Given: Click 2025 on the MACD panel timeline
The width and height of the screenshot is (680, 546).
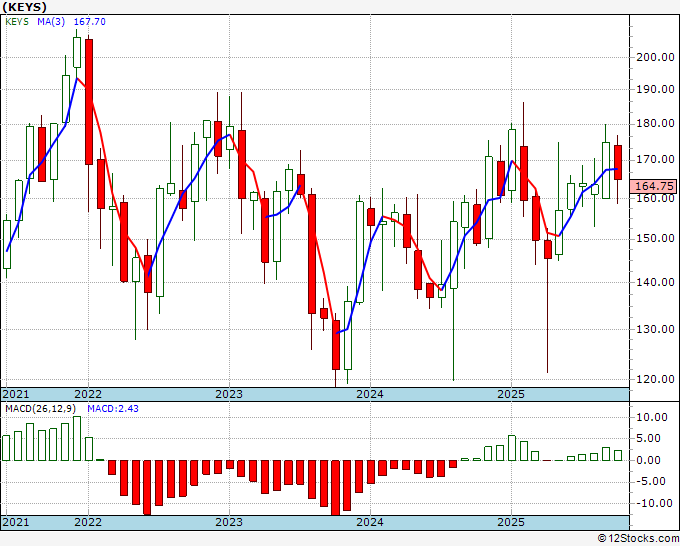Looking at the screenshot, I should (x=511, y=522).
